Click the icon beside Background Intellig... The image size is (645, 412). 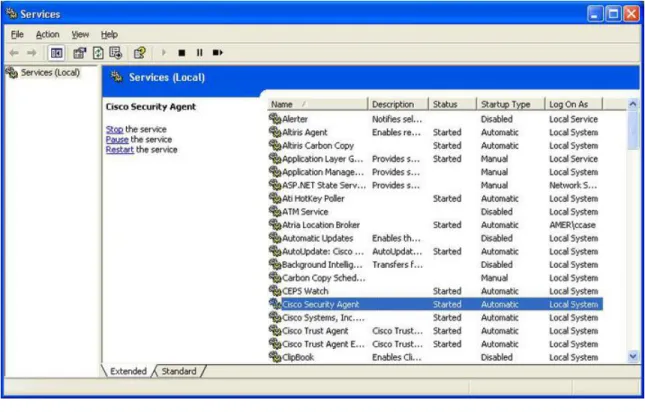[274, 264]
